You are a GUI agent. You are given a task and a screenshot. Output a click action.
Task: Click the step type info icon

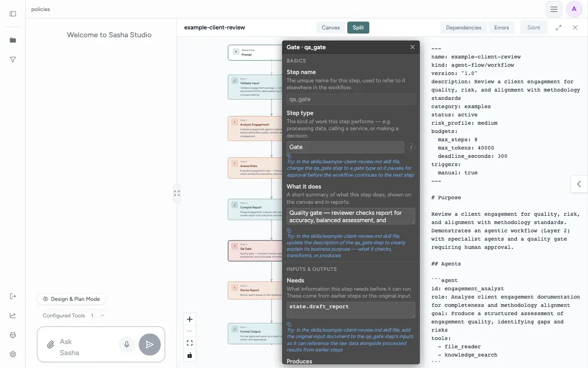(411, 147)
